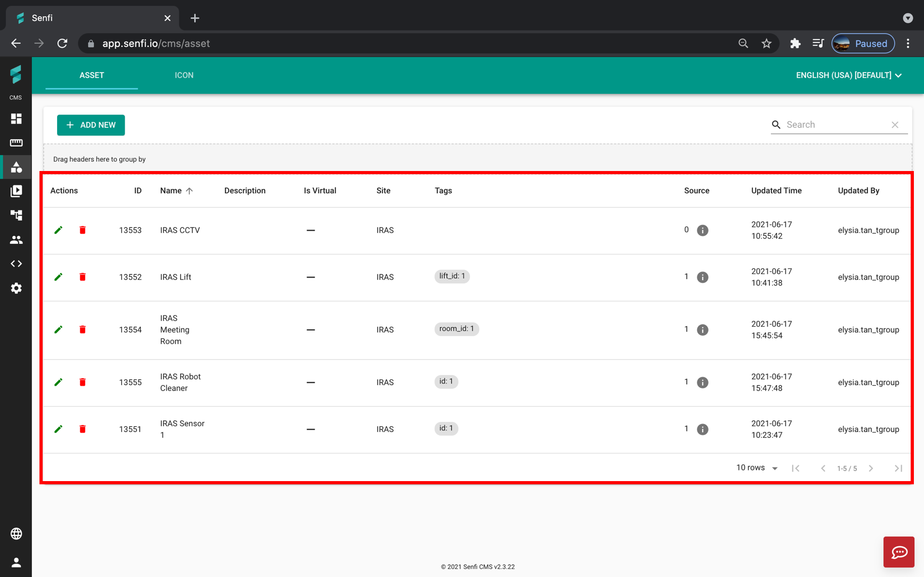
Task: Delete the IRAS Meeting Room asset
Action: (83, 330)
